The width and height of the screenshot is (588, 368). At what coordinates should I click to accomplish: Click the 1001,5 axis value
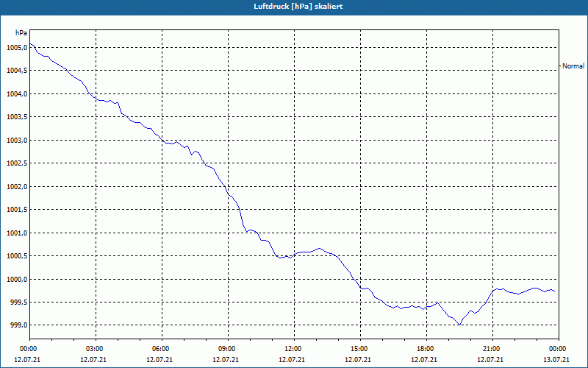point(17,210)
